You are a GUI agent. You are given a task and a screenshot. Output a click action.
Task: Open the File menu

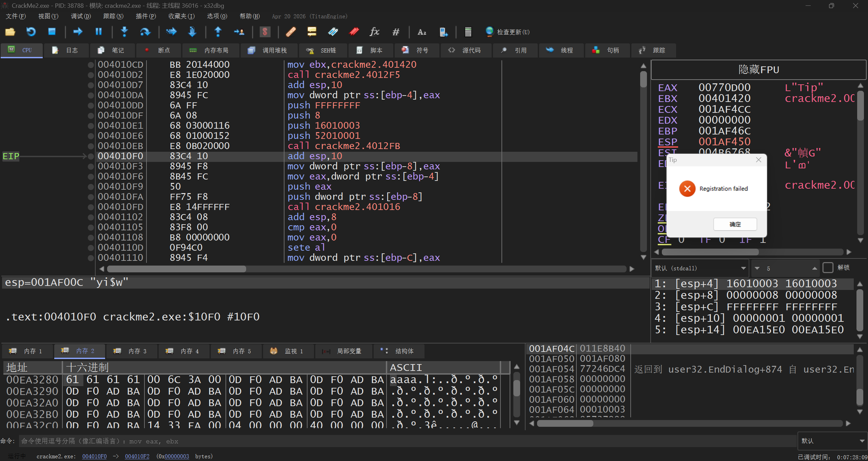click(16, 16)
